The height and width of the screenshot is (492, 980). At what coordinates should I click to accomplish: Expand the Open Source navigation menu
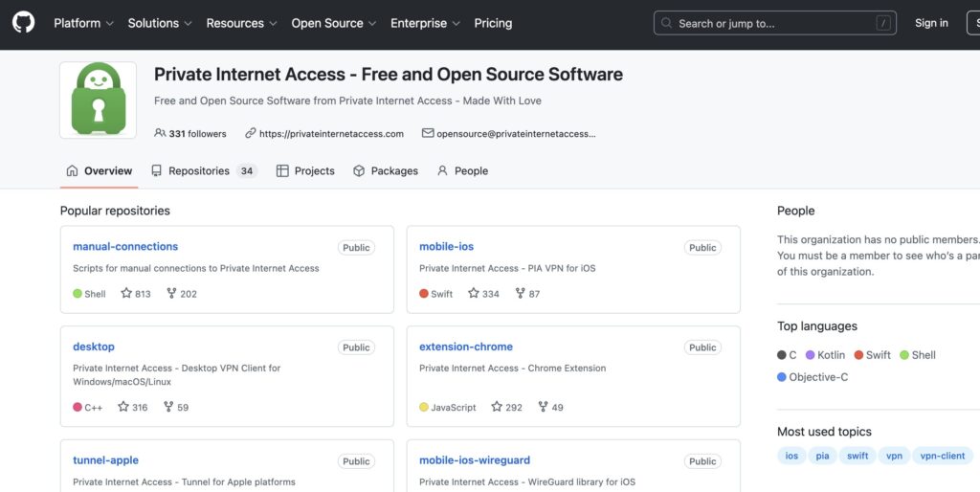click(x=333, y=23)
